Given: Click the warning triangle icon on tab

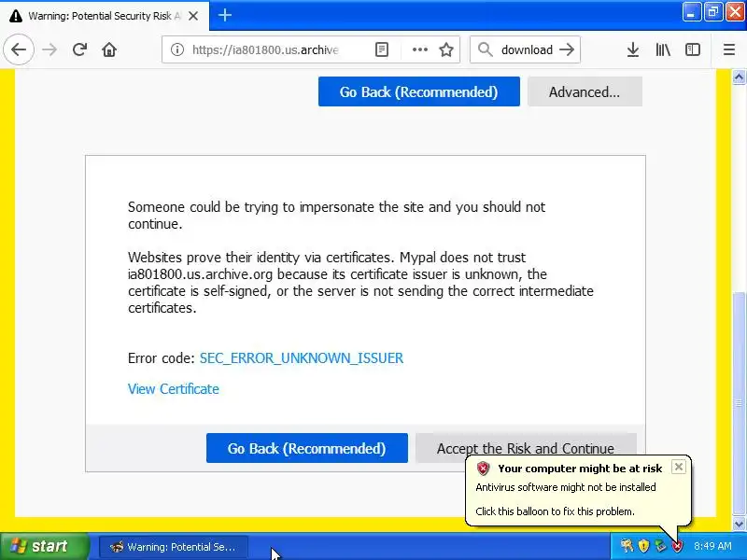Looking at the screenshot, I should [x=16, y=16].
